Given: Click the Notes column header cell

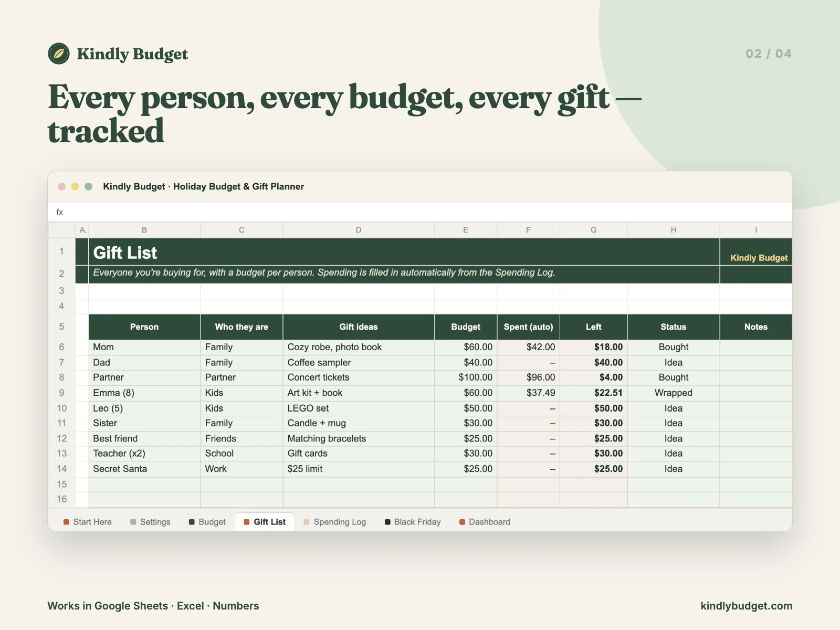Looking at the screenshot, I should 756,327.
